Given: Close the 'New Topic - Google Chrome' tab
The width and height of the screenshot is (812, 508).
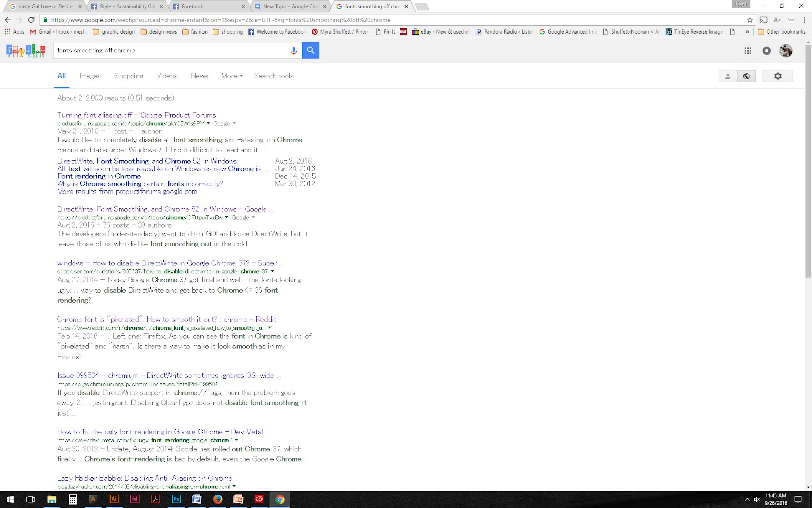Looking at the screenshot, I should point(325,6).
